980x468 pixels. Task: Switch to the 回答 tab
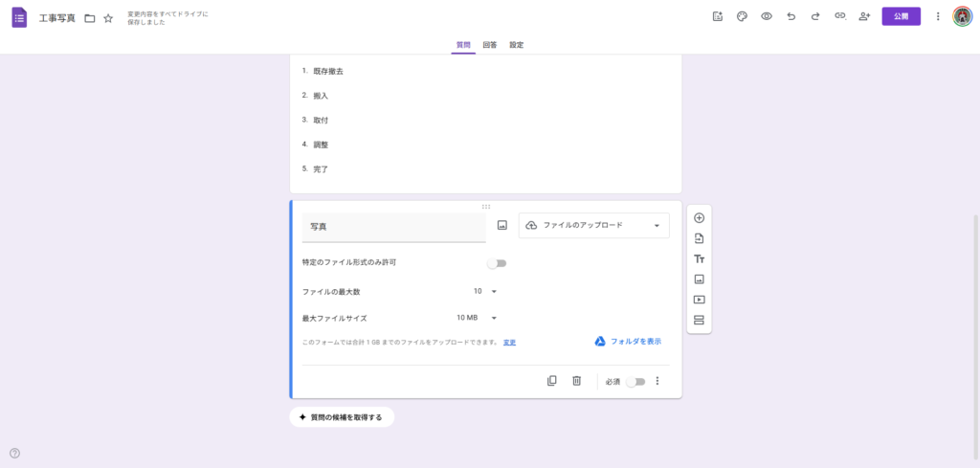489,45
